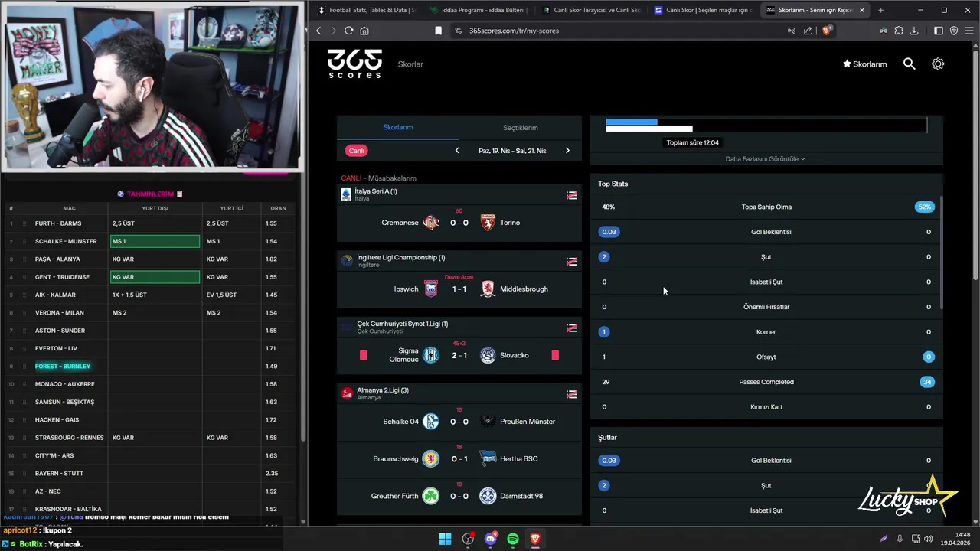Open the Windows Start menu

(445, 539)
